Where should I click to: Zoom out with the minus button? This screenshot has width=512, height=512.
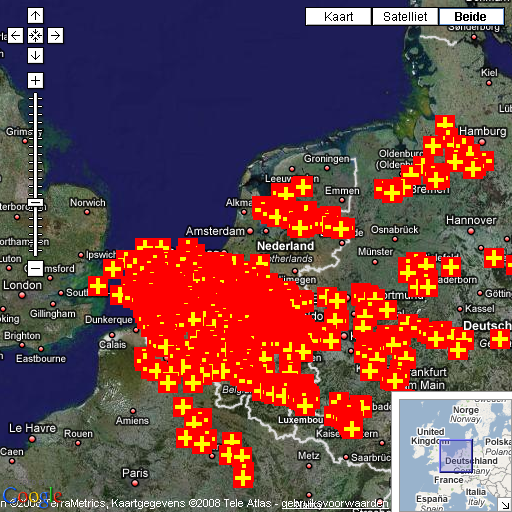35,268
